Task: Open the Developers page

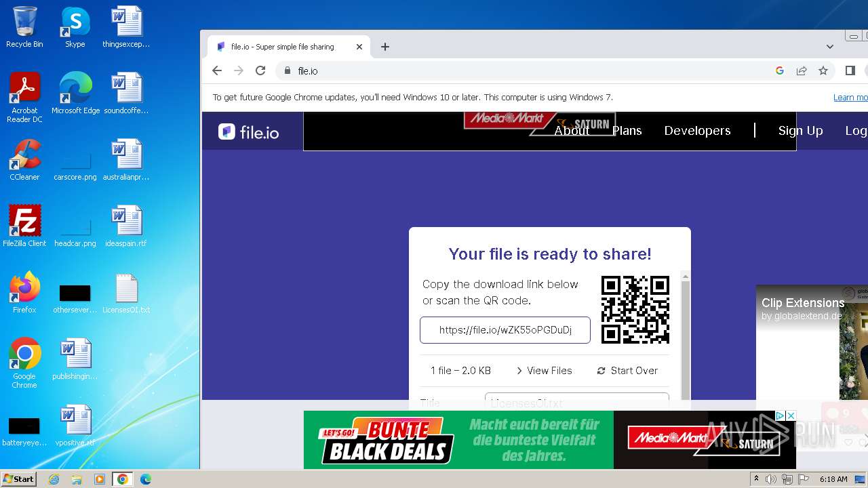Action: click(x=697, y=131)
